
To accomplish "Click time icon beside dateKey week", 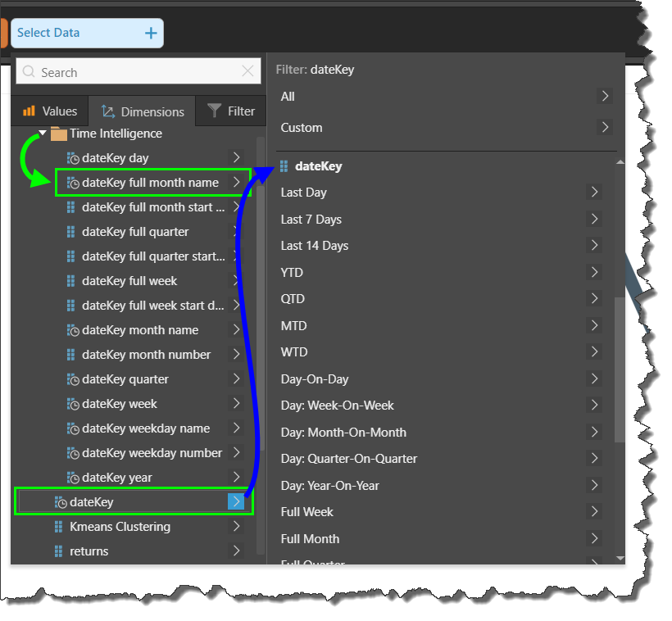I will tap(72, 404).
